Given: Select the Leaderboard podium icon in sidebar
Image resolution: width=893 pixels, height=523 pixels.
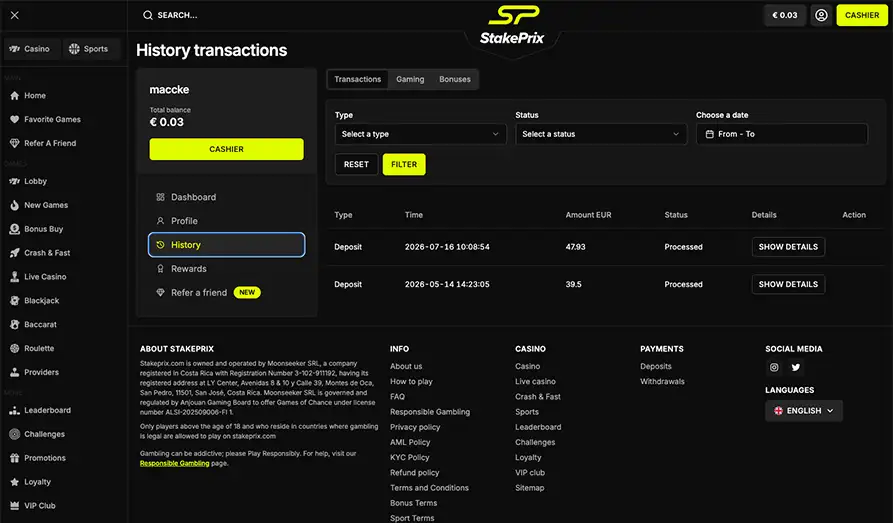Looking at the screenshot, I should pyautogui.click(x=15, y=410).
